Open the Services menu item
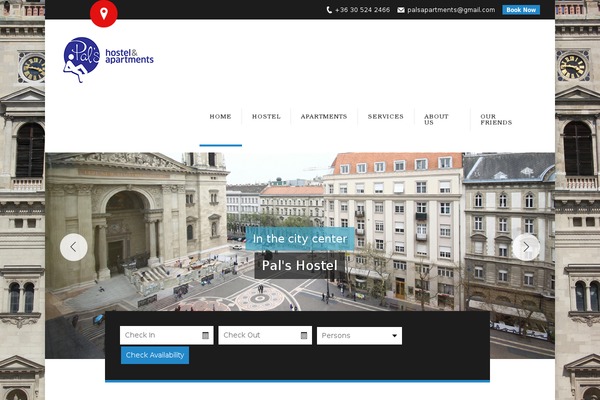Viewport: 600px width, 400px height. tap(386, 116)
